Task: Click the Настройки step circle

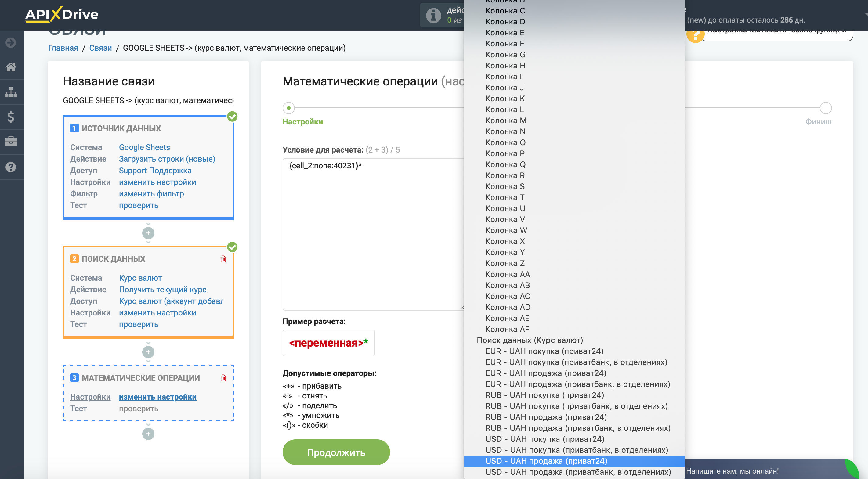Action: pos(288,108)
